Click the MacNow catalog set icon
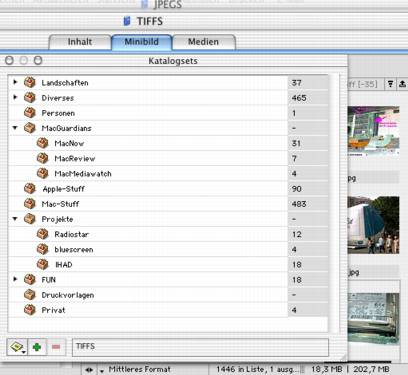408x375 pixels. [42, 143]
